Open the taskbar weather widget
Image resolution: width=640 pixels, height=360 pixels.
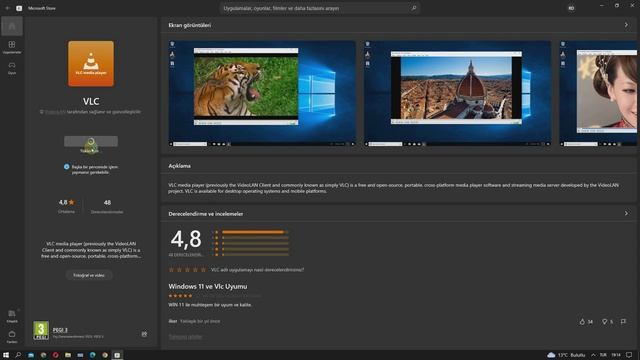[x=566, y=355]
